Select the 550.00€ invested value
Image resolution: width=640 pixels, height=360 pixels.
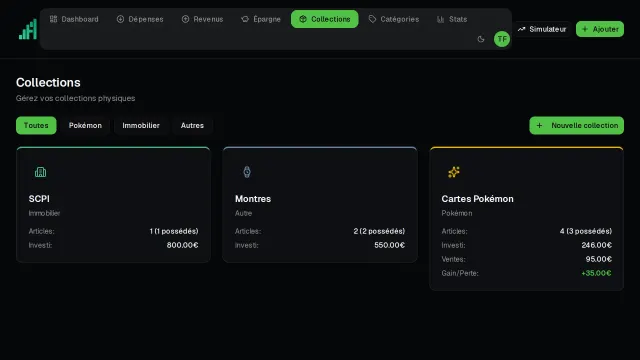[x=389, y=245]
